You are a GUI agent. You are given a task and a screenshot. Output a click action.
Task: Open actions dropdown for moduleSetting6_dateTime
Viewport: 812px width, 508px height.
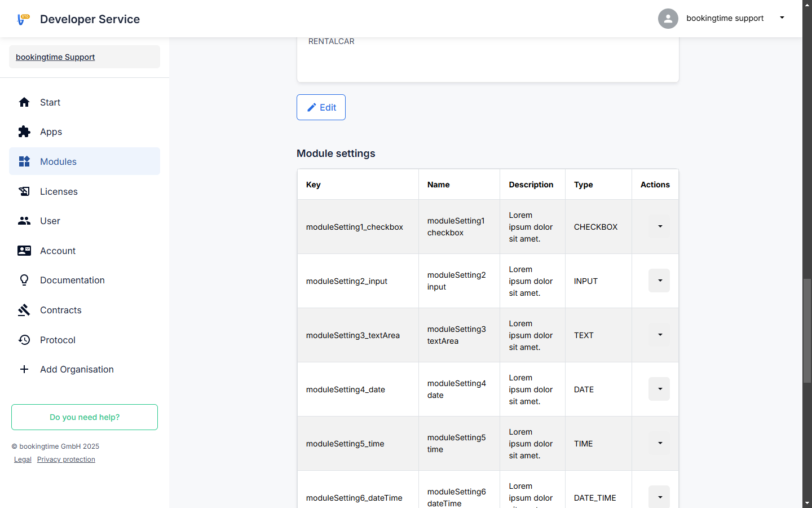[x=659, y=497]
